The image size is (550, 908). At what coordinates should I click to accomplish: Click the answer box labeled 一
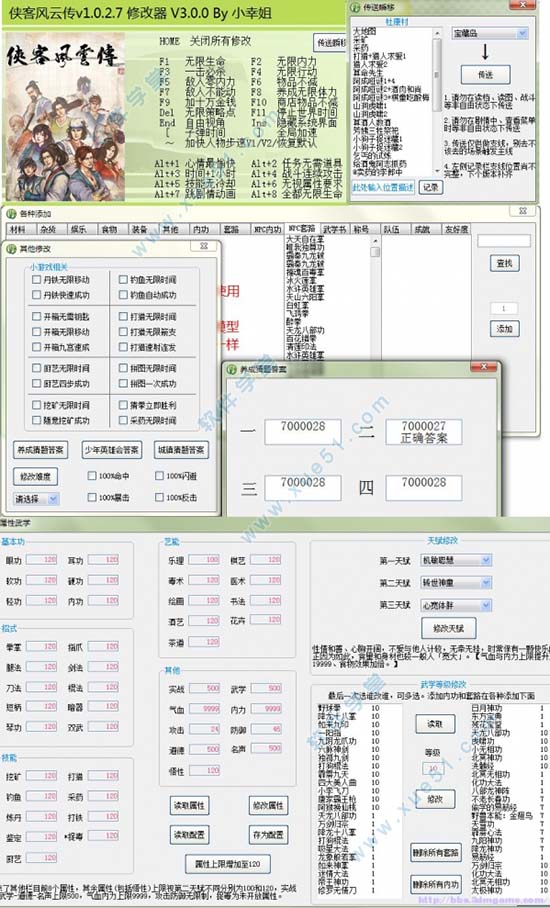click(x=303, y=432)
